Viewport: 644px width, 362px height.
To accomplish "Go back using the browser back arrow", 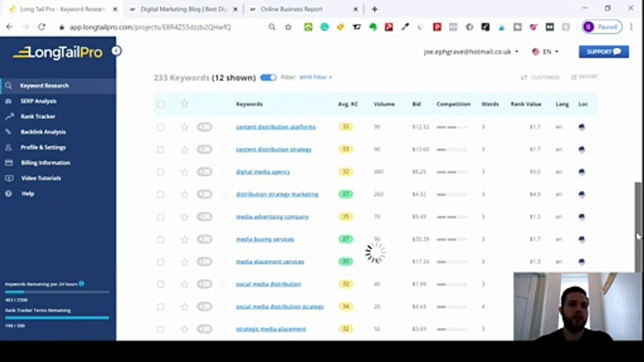I will tap(10, 27).
